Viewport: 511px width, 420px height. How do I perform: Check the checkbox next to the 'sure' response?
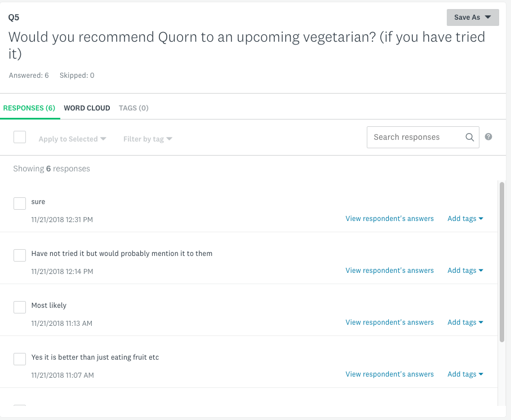pos(20,203)
